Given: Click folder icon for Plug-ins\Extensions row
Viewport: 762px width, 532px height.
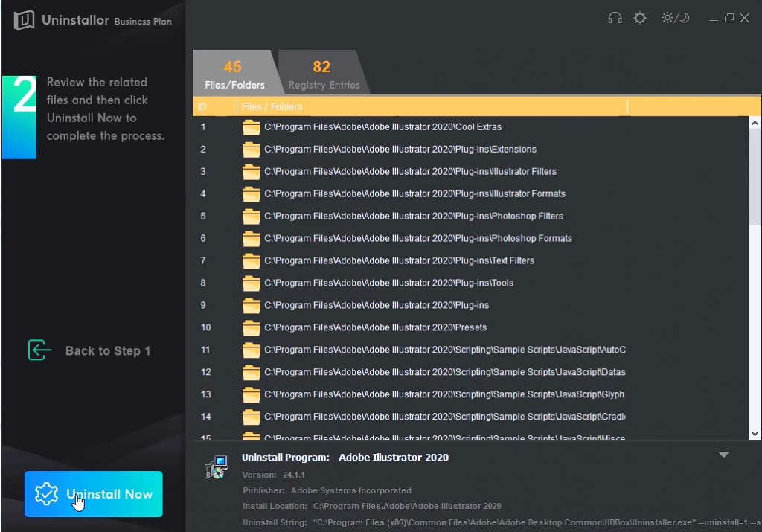Looking at the screenshot, I should [252, 150].
